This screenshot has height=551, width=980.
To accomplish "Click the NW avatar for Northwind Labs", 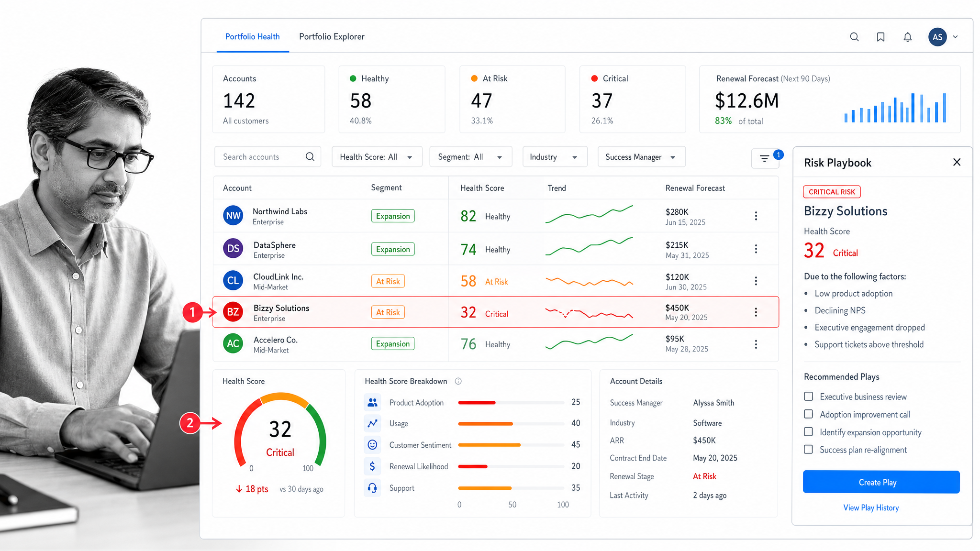I will (233, 216).
